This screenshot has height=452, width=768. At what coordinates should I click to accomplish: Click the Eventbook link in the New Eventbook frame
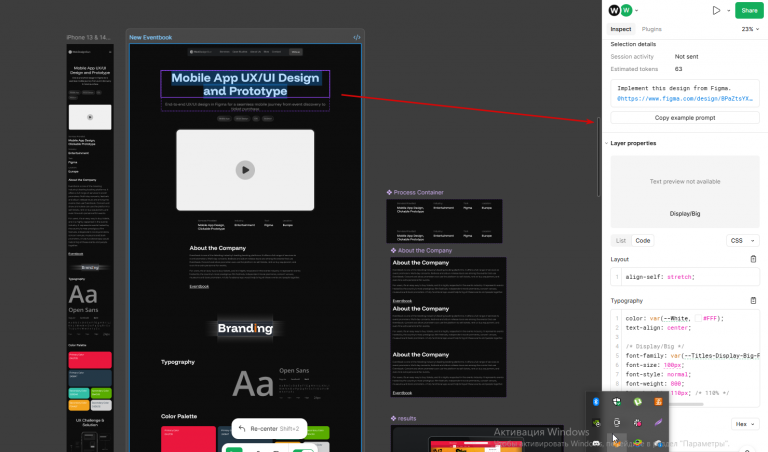pyautogui.click(x=199, y=286)
